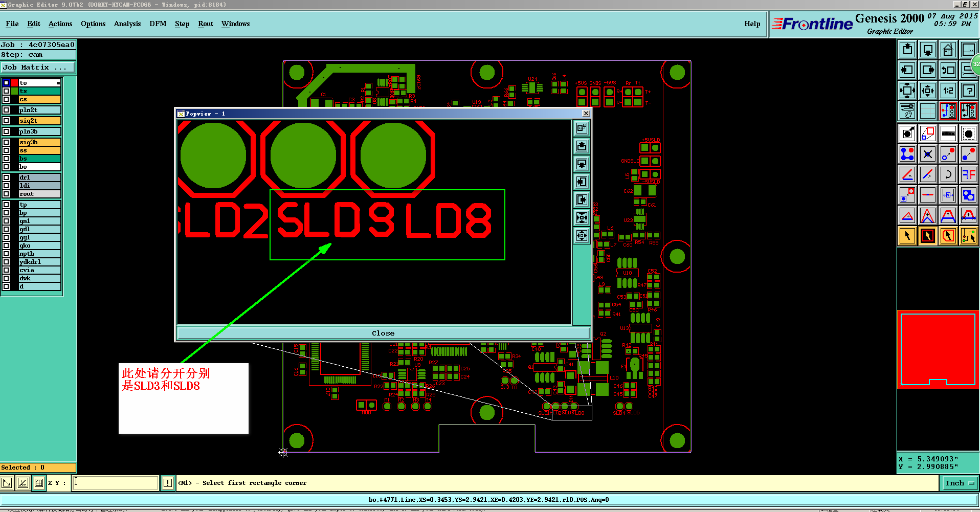Toggle the bo layer checkbox

click(6, 167)
